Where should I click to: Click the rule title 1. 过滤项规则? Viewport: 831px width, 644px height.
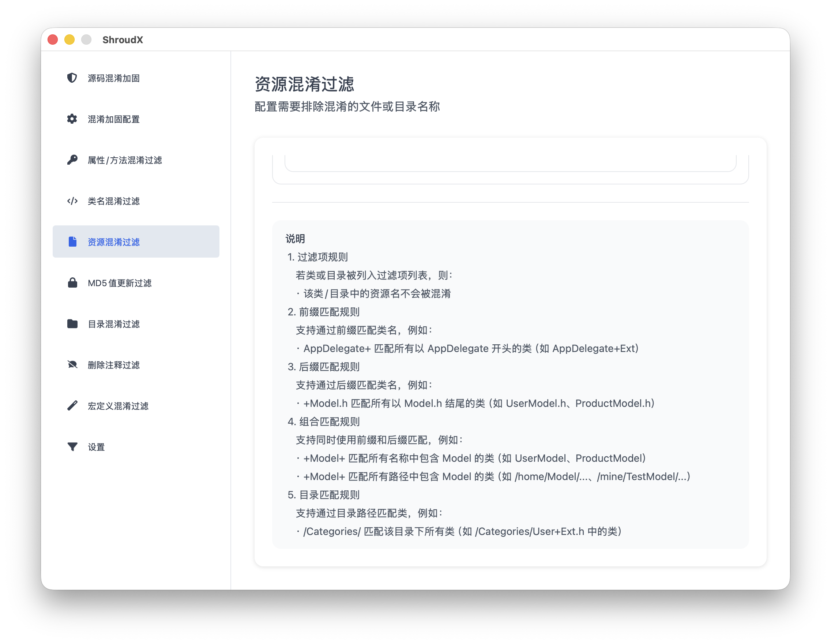point(318,257)
